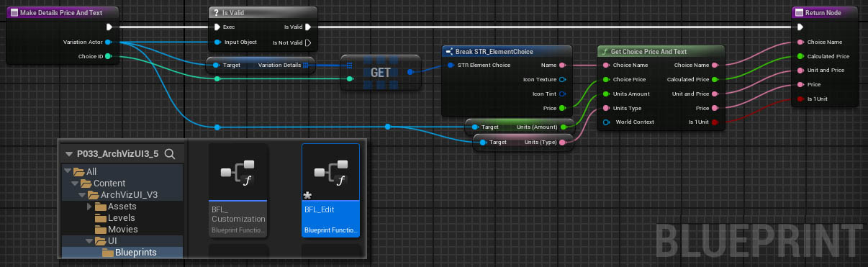Click the Unit and Price pin on Return Node

[800, 70]
